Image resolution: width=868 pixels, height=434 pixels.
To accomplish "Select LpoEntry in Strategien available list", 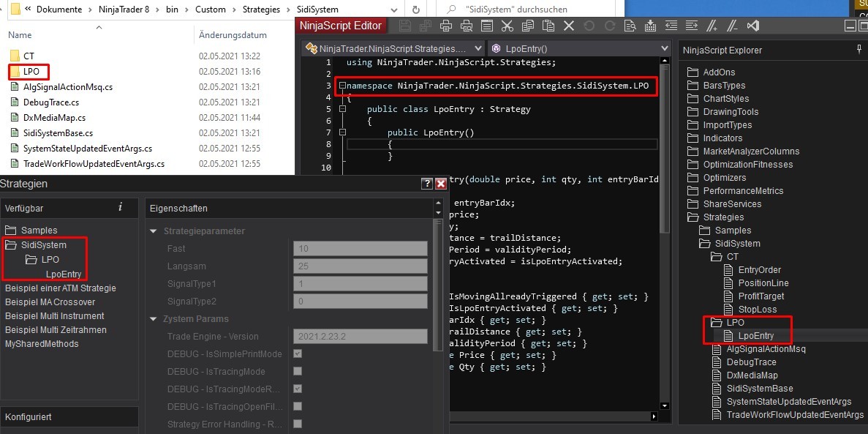I will [x=64, y=274].
